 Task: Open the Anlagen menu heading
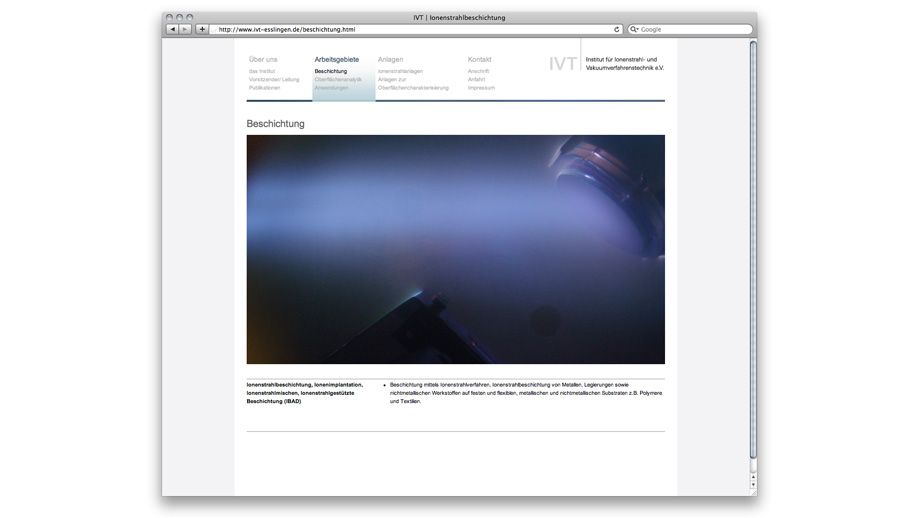pos(390,60)
